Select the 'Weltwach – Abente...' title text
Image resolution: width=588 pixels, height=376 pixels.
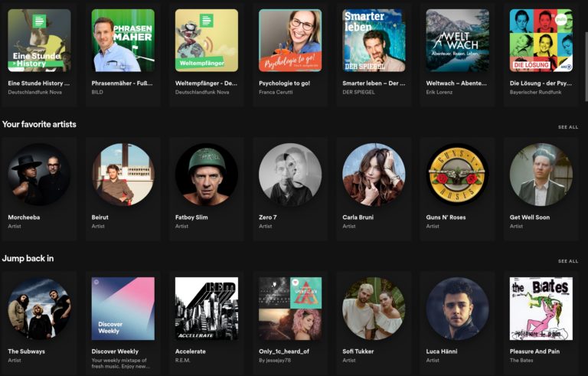pos(456,83)
